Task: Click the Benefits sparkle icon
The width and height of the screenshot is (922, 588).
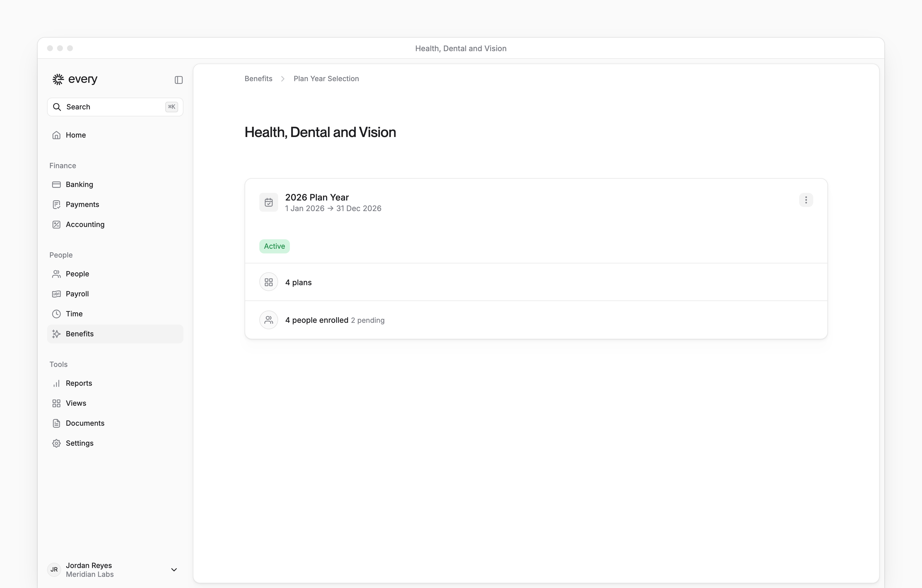Action: tap(56, 334)
